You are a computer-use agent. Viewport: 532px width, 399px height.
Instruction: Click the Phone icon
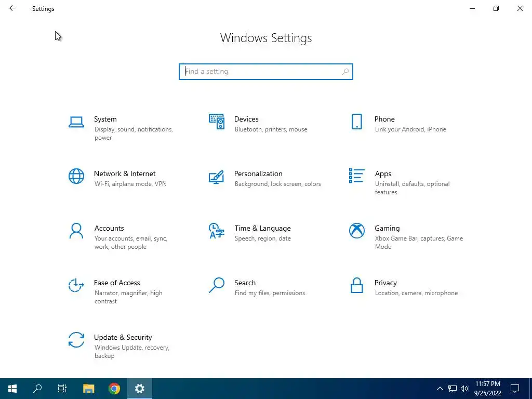[356, 122]
